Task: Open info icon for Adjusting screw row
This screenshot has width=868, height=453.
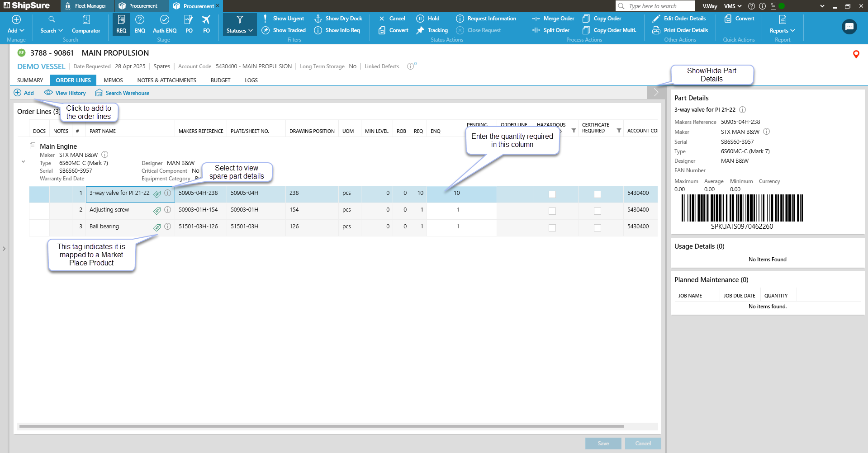Action: point(167,210)
